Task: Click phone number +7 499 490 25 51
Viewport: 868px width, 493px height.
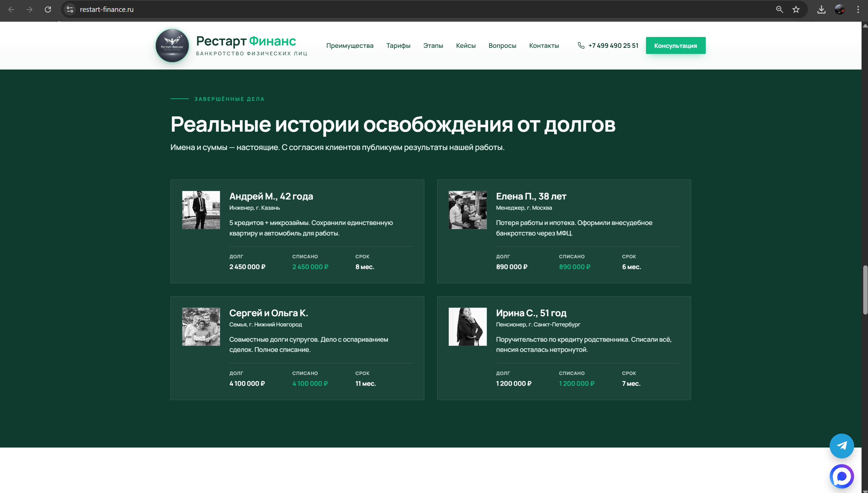Action: [x=613, y=45]
